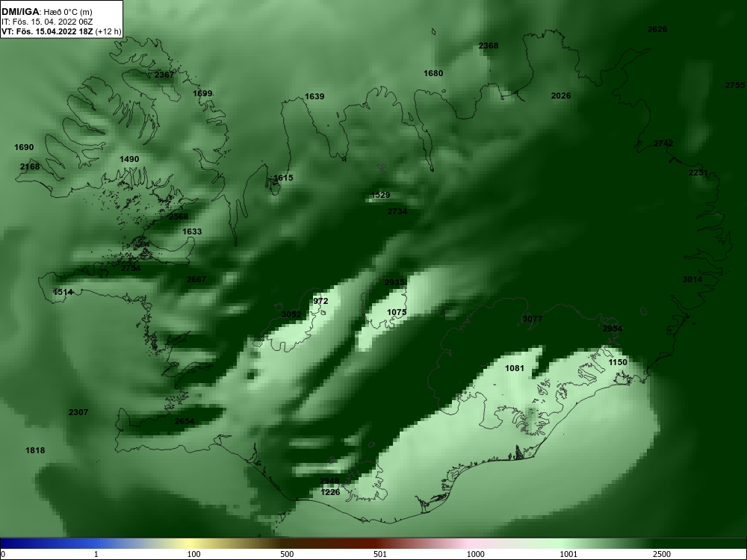Click the map value 2935
This screenshot has height=560, width=747.
394,282
